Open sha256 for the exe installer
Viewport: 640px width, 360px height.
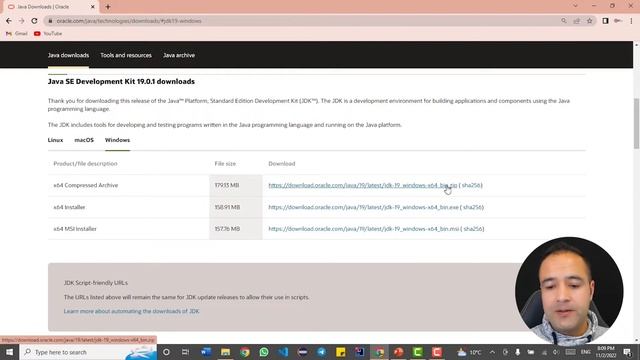(x=473, y=207)
